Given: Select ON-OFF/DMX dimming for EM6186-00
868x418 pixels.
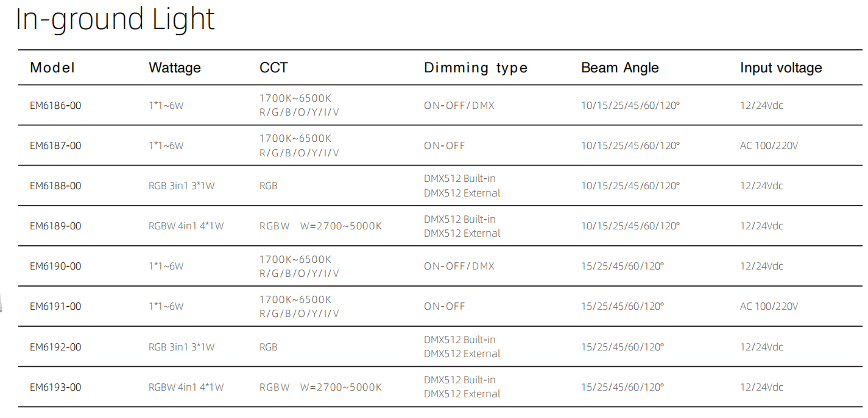Looking at the screenshot, I should (459, 105).
